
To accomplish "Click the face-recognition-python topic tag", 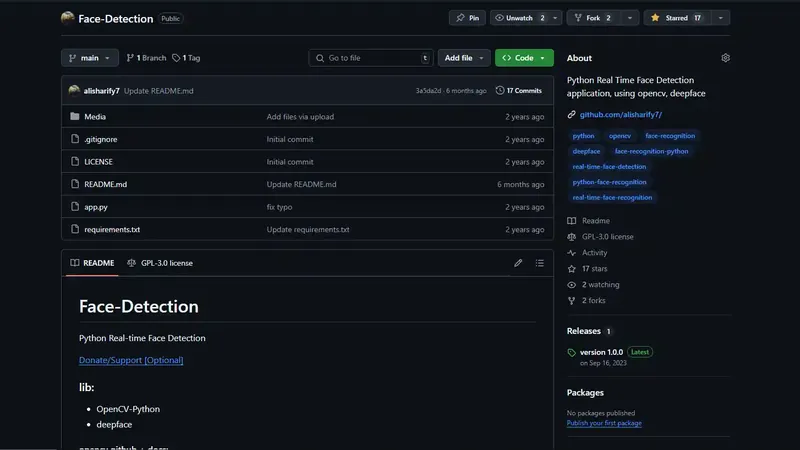I will click(x=652, y=151).
